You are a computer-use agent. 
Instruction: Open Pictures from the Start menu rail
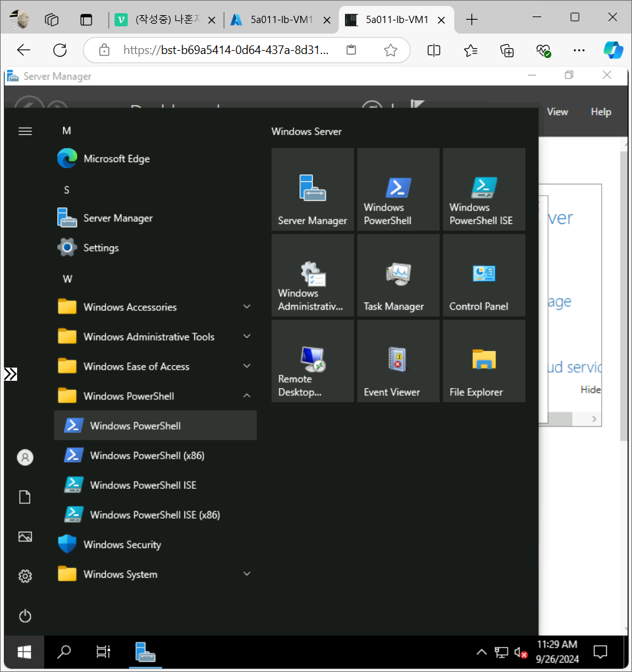coord(25,536)
